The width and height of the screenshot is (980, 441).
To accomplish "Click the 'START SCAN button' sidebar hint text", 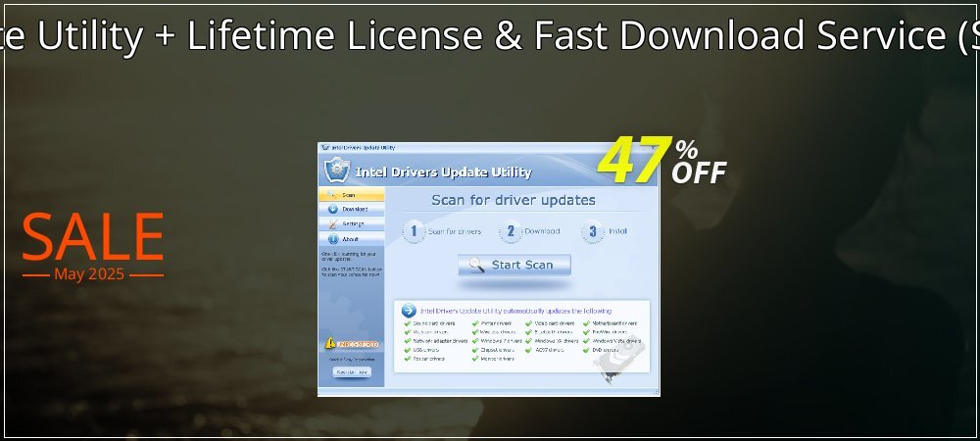I will [351, 271].
